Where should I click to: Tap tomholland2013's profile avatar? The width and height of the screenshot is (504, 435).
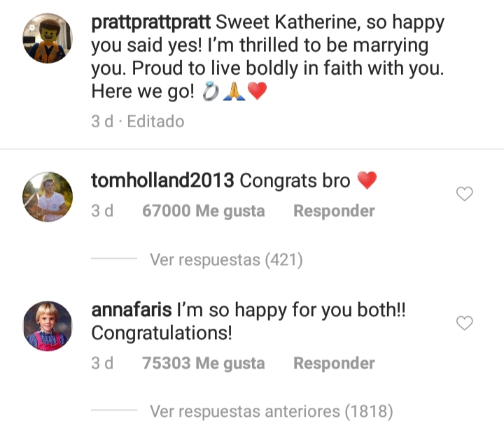pyautogui.click(x=48, y=196)
